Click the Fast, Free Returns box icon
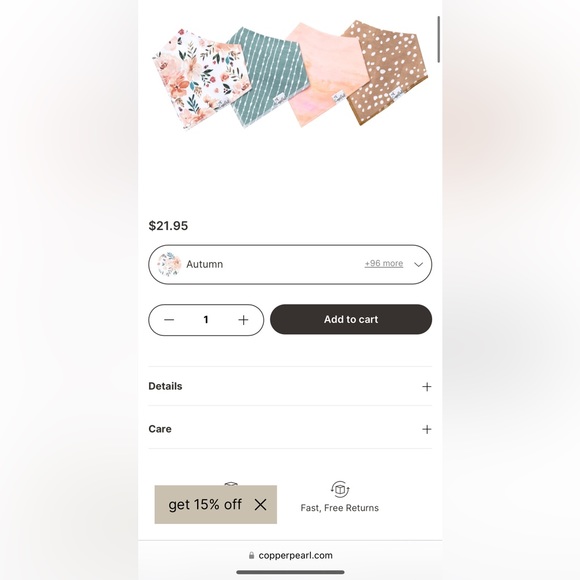This screenshot has width=580, height=580. 340,489
